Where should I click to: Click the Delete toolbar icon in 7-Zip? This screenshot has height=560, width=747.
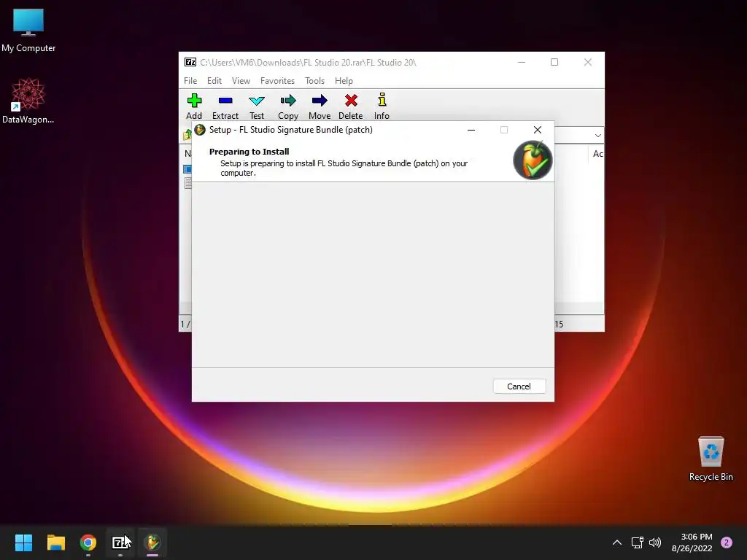click(351, 106)
